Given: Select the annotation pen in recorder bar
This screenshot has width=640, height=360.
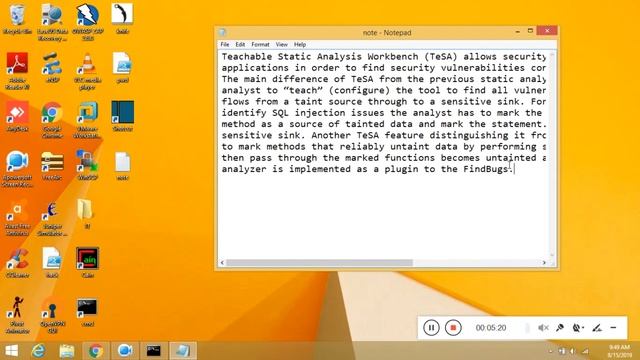Looking at the screenshot, I should [597, 328].
